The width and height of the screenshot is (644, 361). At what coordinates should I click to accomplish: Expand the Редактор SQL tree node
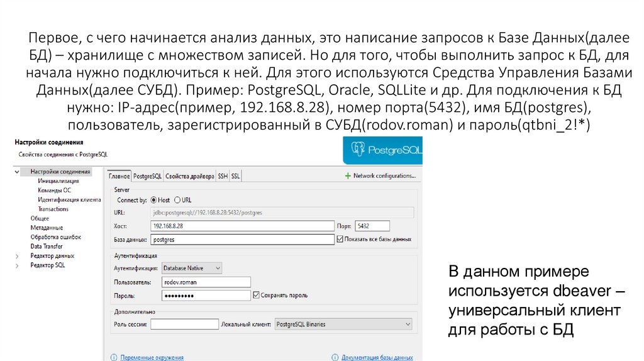coord(17,265)
